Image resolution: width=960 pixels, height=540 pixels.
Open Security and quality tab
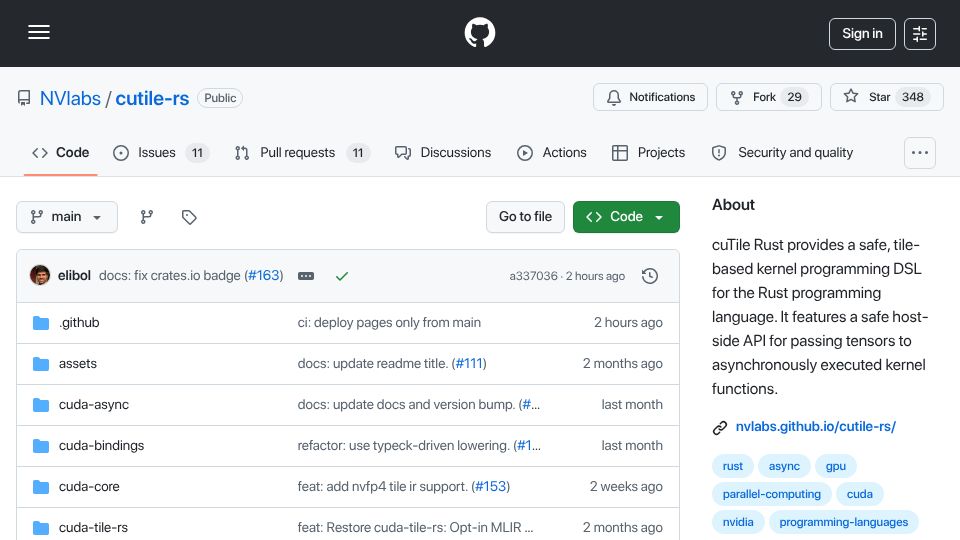point(782,152)
